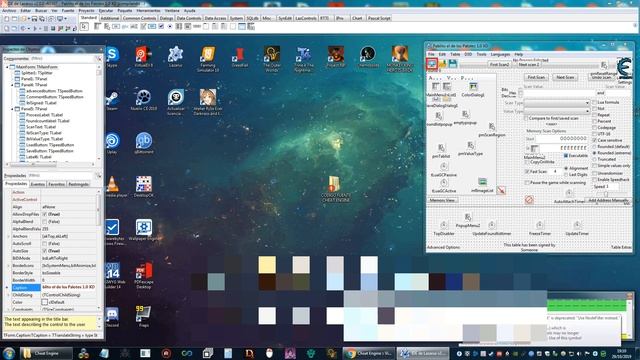The height and width of the screenshot is (360, 640).
Task: Select the ColorDialog1 component icon
Action: (473, 86)
